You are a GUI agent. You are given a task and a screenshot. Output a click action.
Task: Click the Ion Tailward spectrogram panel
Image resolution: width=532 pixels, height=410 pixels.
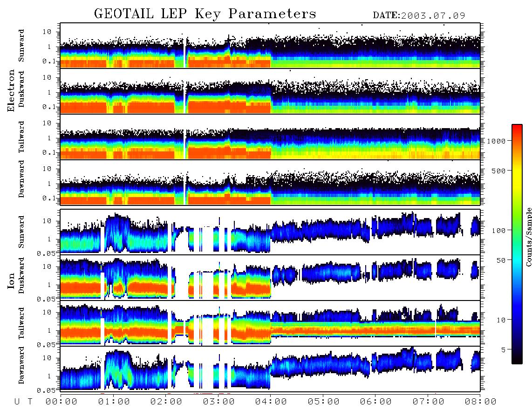pyautogui.click(x=270, y=323)
